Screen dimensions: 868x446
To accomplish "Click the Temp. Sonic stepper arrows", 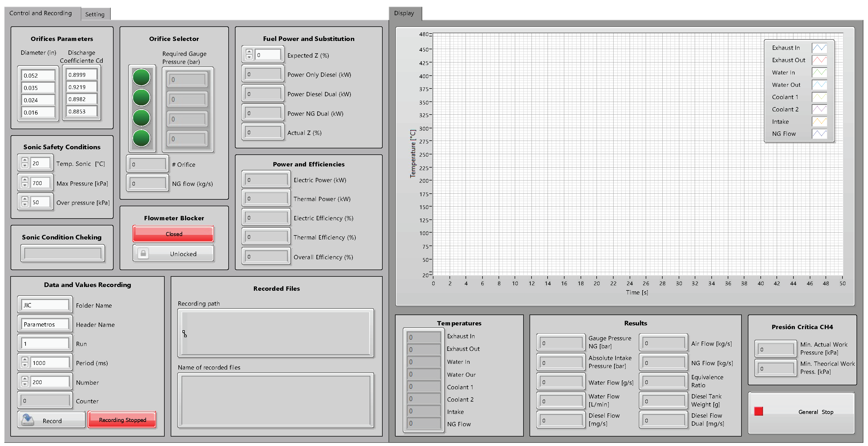I will pos(25,163).
